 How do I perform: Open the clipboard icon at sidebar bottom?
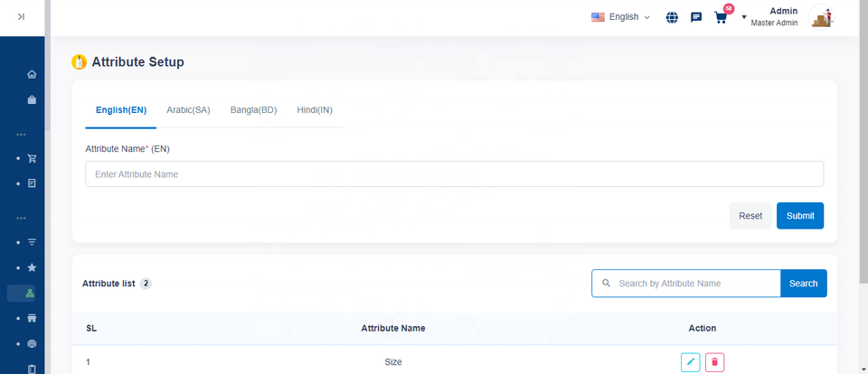(33, 369)
